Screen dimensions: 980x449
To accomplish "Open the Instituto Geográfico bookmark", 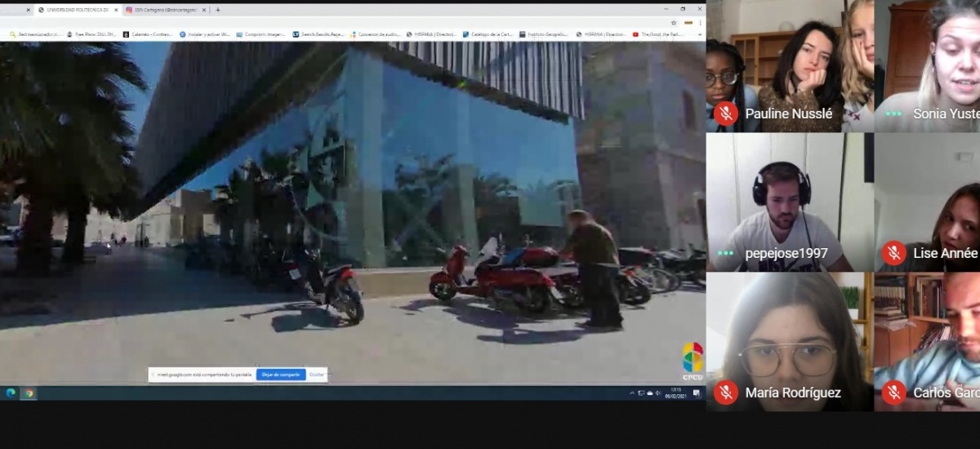I will (544, 34).
